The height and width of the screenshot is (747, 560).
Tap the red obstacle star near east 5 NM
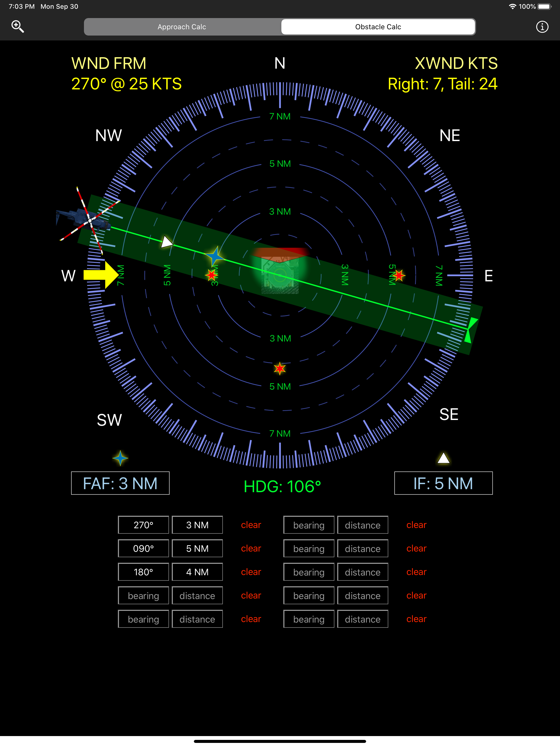tap(399, 276)
